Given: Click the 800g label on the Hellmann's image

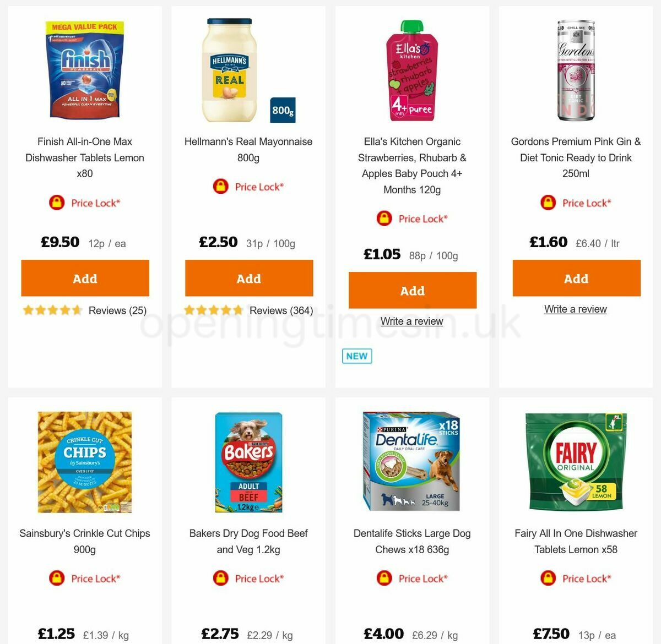Looking at the screenshot, I should click(x=282, y=111).
